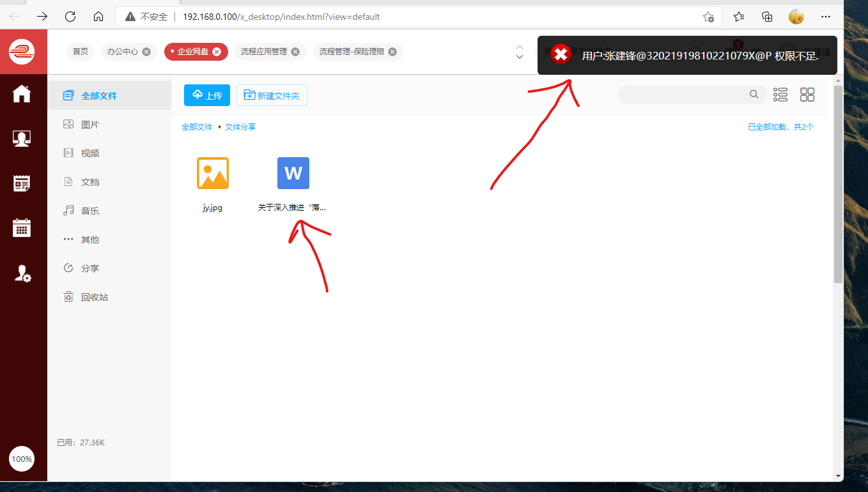Select 全部文件 in the file sidebar

(109, 96)
